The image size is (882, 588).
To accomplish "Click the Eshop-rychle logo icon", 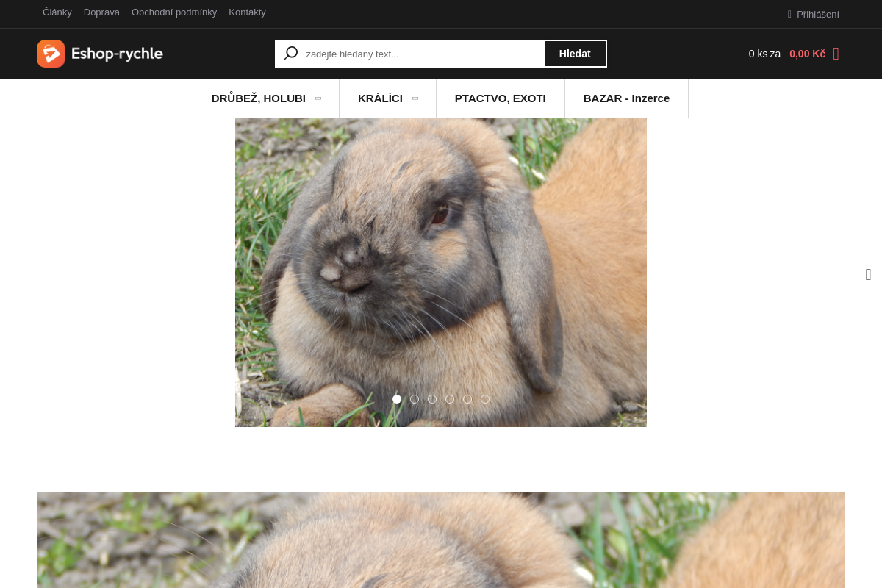I will (x=51, y=54).
